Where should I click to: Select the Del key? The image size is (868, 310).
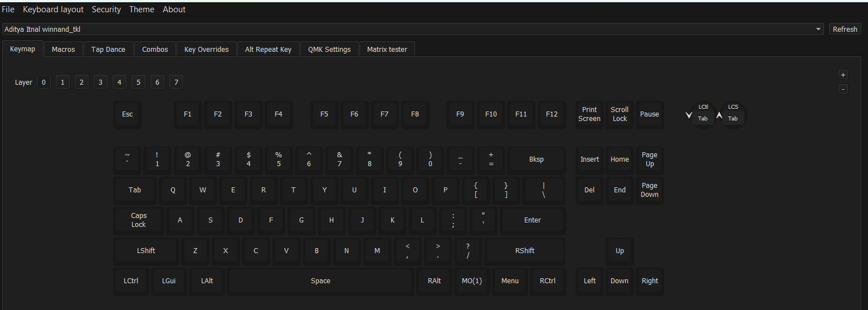pyautogui.click(x=589, y=190)
